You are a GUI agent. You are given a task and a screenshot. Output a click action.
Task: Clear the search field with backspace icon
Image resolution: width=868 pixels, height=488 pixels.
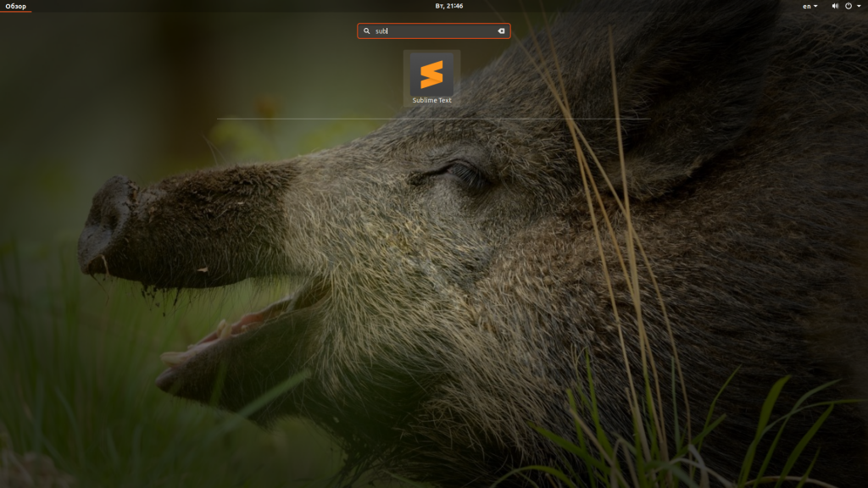[501, 31]
